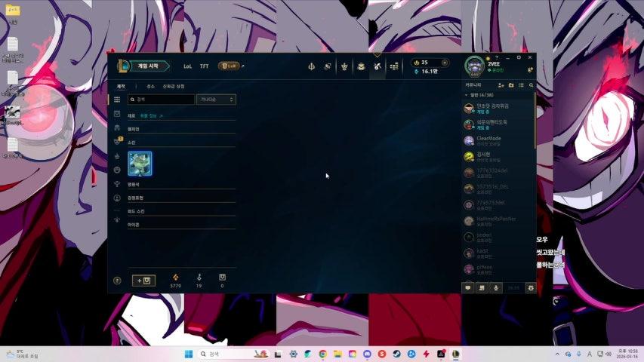Click the 2VEE summoner profile avatar
Screen dimensions: 644x362
coord(474,66)
